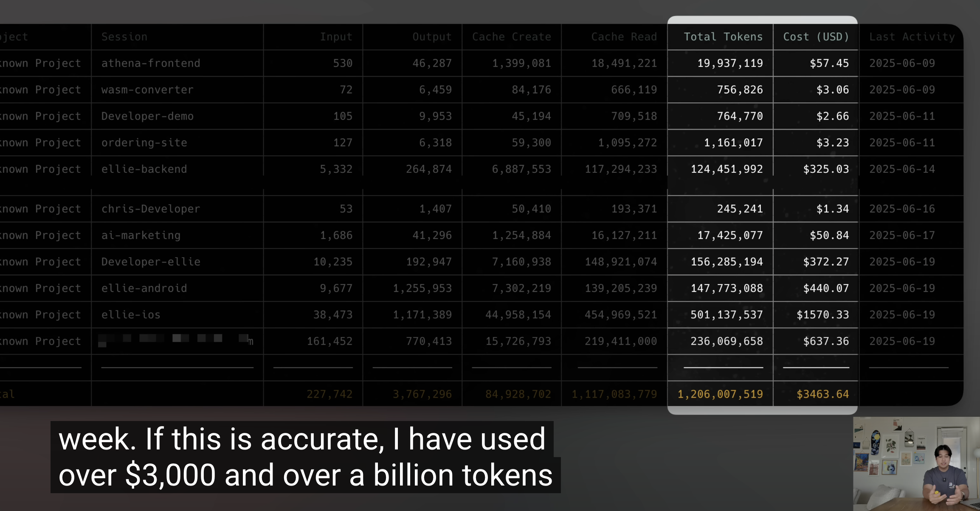Open the presenter webcam thumbnail
The width and height of the screenshot is (980, 511).
(x=916, y=464)
